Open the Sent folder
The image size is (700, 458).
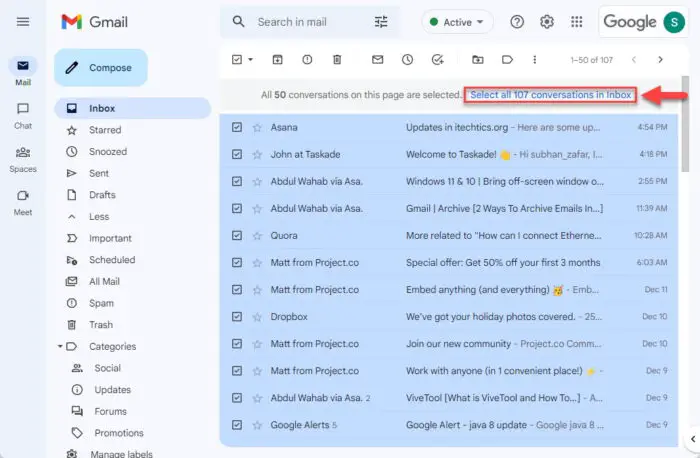pyautogui.click(x=99, y=173)
